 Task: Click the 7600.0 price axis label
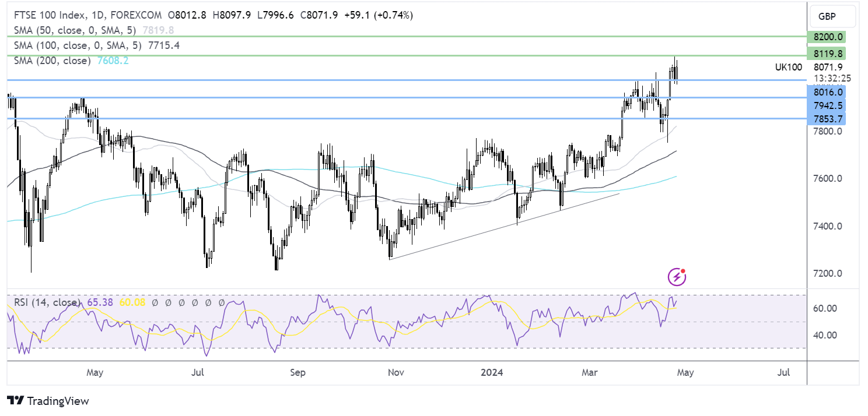tap(828, 179)
